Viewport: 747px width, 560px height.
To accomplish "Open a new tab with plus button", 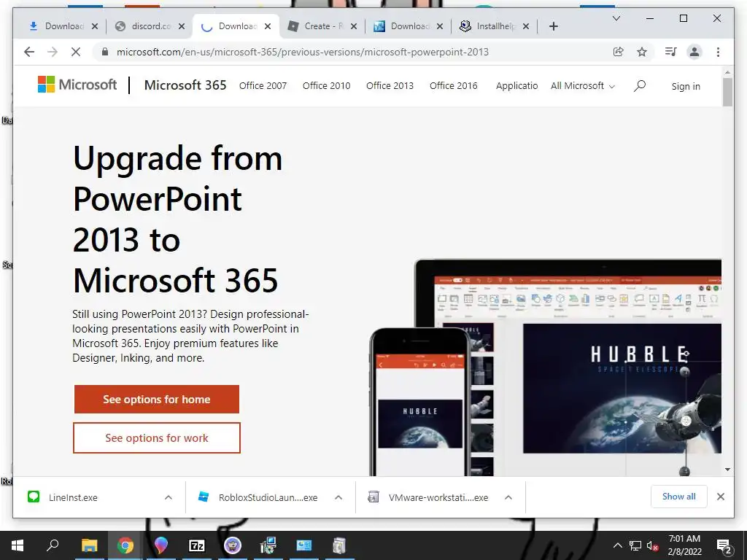I will 553,26.
